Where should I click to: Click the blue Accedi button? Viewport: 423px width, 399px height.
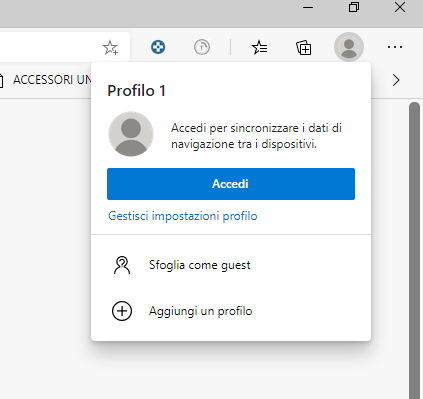click(x=231, y=184)
